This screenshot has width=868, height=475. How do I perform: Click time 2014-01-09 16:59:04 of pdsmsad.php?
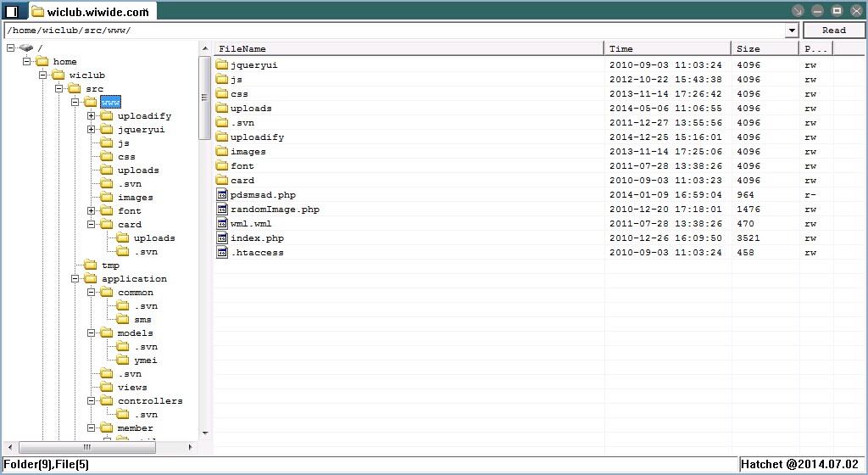coord(665,195)
